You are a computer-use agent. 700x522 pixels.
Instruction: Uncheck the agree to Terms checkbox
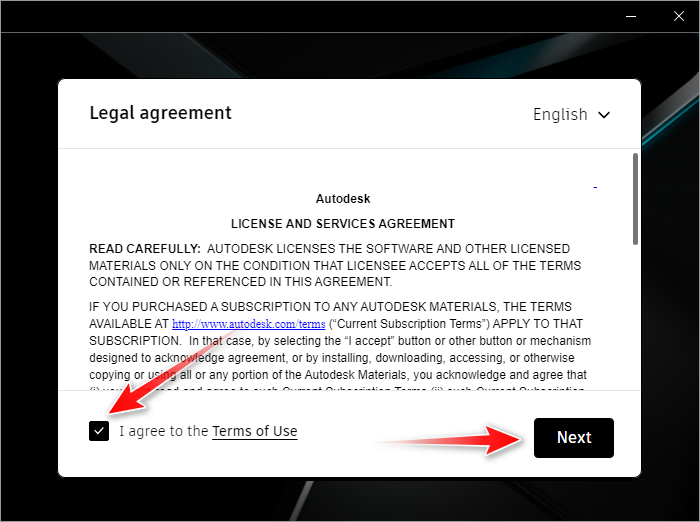click(99, 431)
